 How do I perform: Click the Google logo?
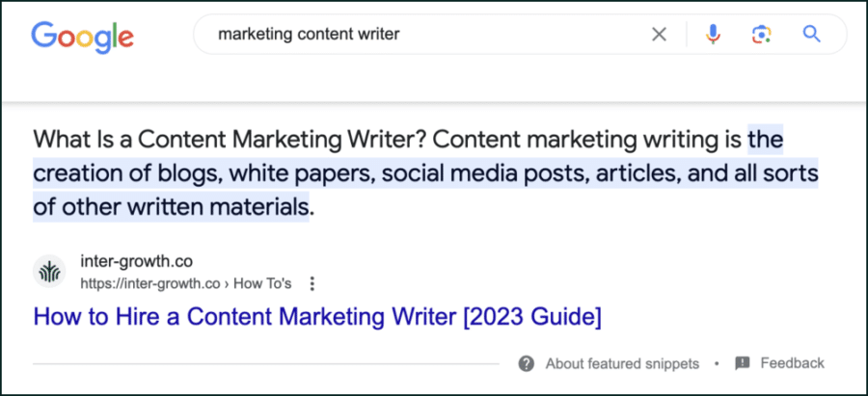tap(82, 36)
